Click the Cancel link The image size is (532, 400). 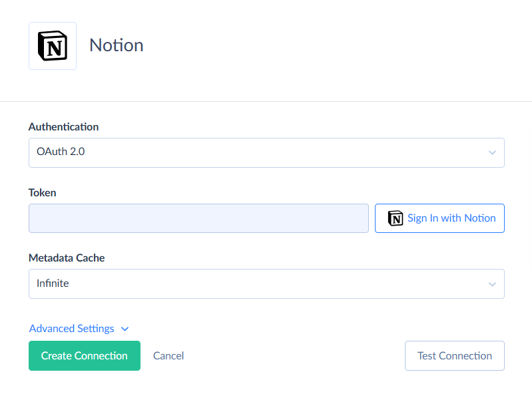[168, 356]
